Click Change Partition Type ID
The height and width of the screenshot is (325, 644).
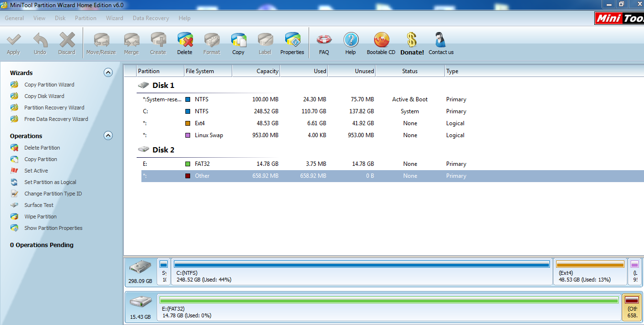[x=53, y=194]
